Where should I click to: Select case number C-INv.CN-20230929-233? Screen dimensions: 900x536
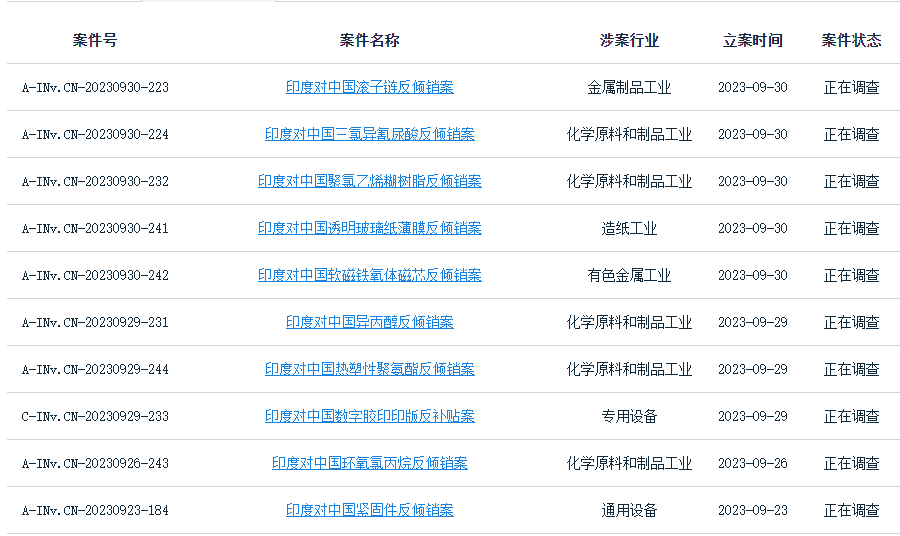pyautogui.click(x=95, y=416)
